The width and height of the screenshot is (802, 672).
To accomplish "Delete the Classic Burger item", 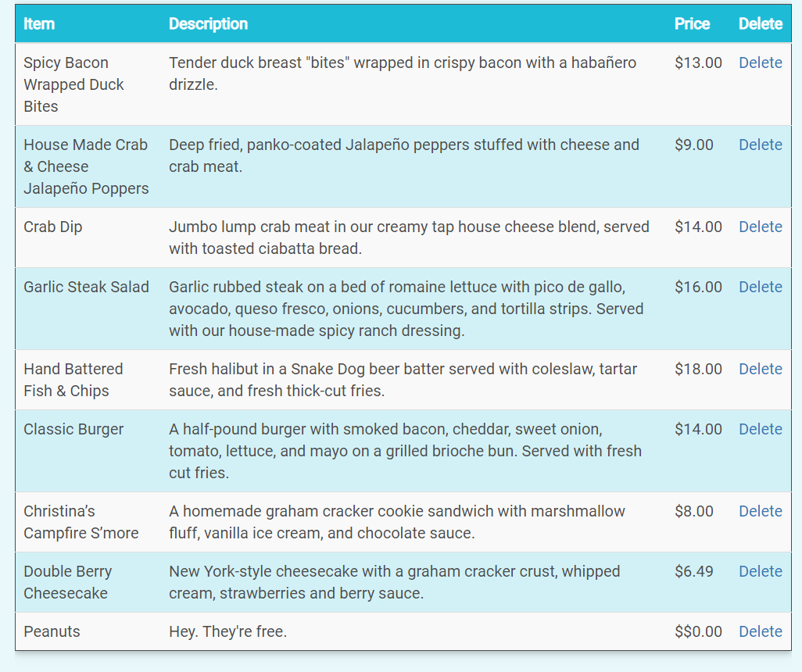I will (760, 429).
